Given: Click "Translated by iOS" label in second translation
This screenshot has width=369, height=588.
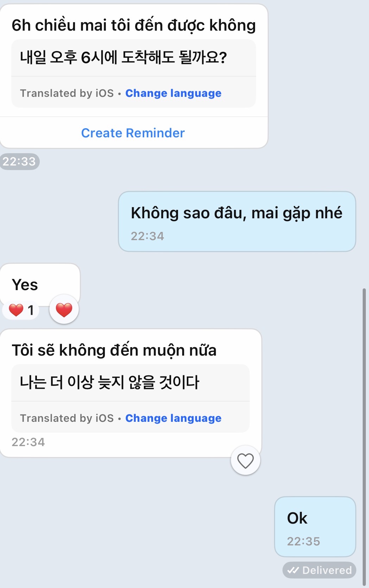Looking at the screenshot, I should pos(67,418).
